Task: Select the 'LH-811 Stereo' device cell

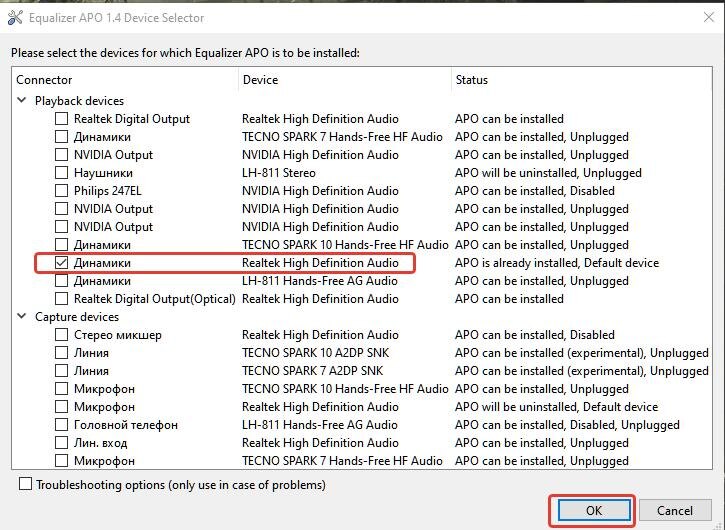Action: coord(279,173)
